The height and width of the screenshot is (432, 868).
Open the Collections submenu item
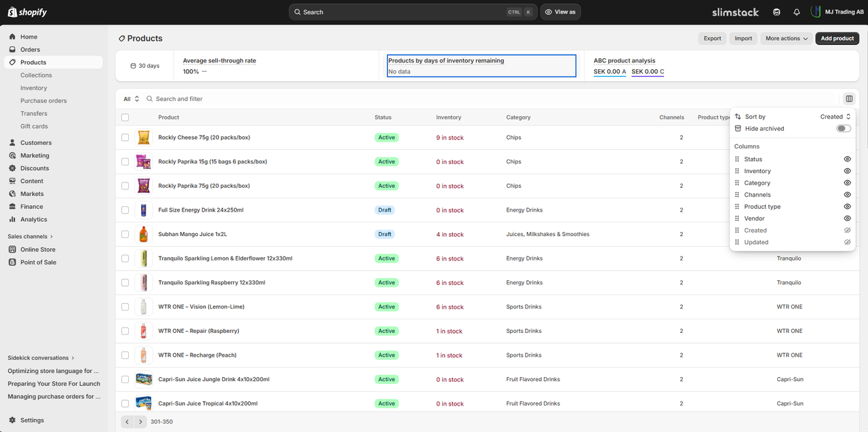(36, 75)
